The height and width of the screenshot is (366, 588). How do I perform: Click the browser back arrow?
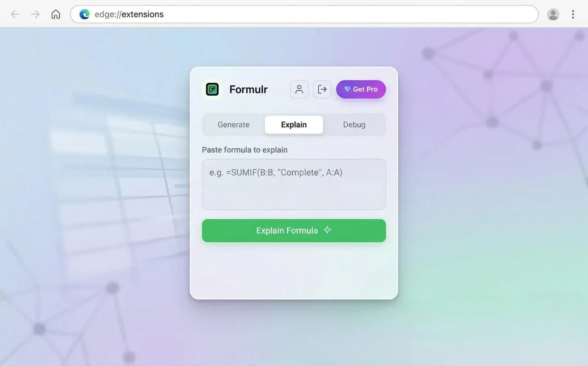point(15,14)
